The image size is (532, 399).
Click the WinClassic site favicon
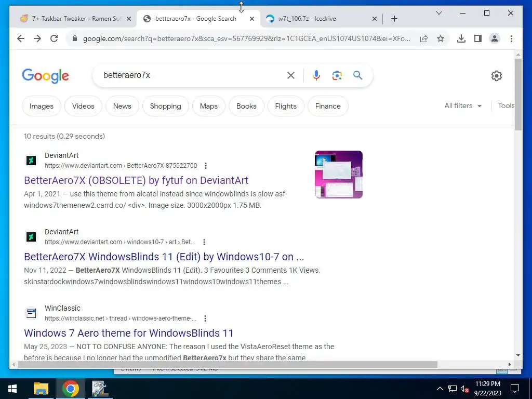point(31,313)
